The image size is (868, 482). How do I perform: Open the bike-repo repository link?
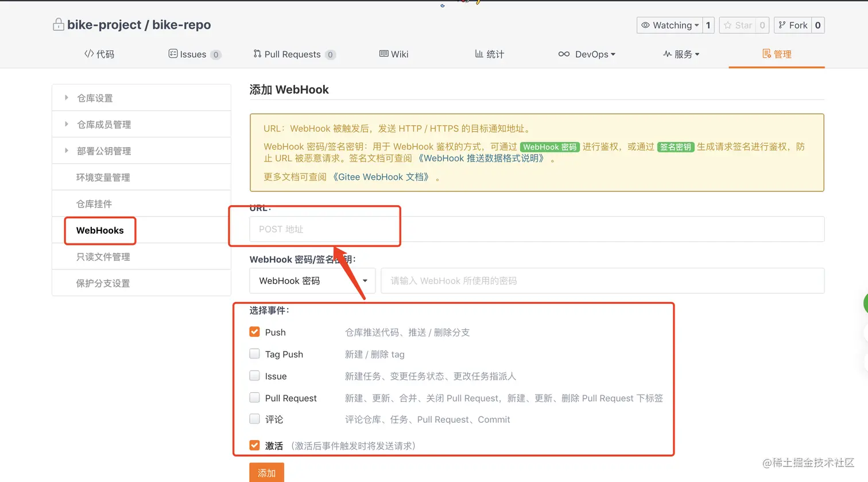click(181, 25)
